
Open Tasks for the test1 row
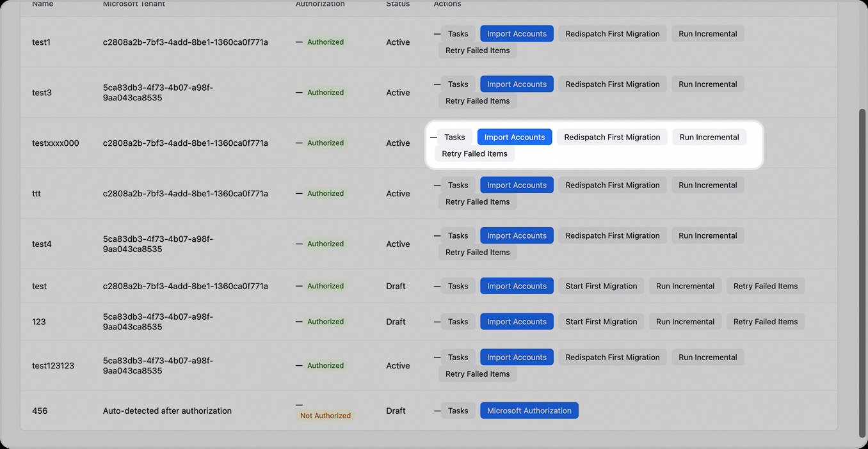coord(458,34)
